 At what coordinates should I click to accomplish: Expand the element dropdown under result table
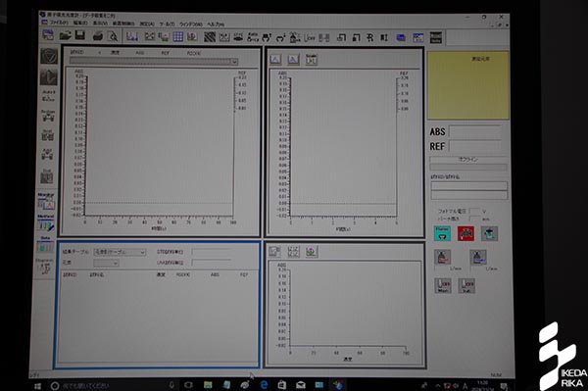(106, 264)
